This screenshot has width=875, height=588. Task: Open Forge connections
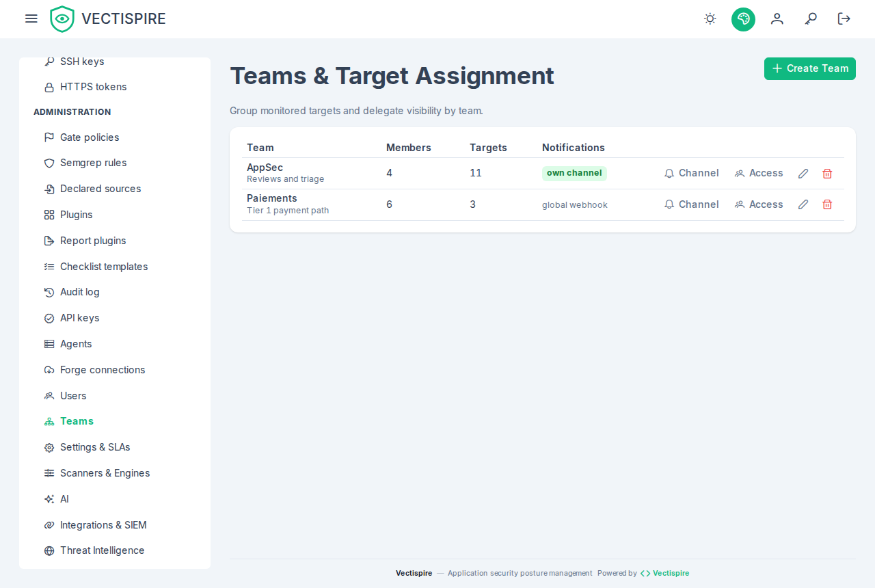(x=115, y=370)
